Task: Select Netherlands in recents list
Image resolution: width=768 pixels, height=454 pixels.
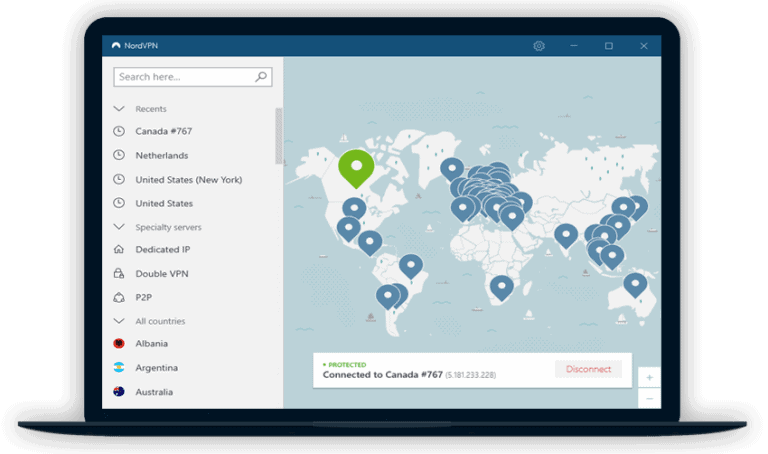Action: [162, 155]
